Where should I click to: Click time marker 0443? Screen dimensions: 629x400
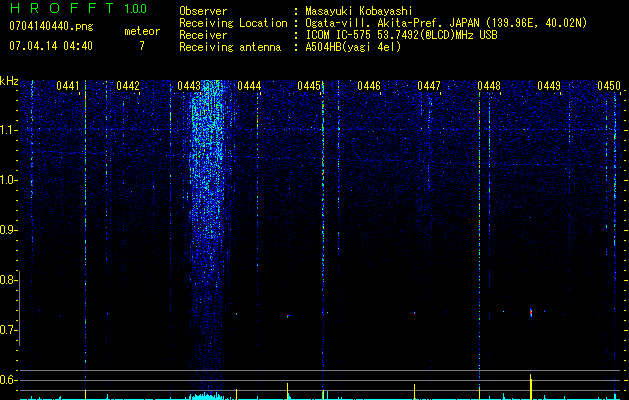(189, 86)
